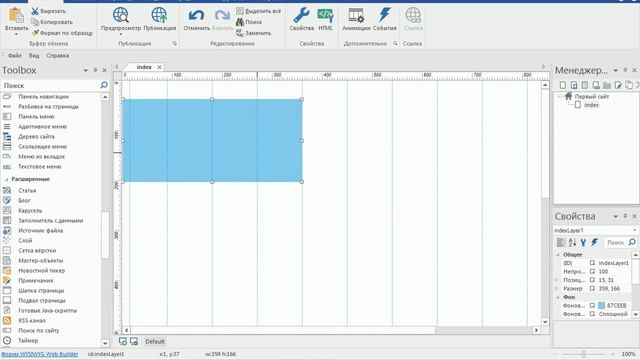Open Events (События) lightning icon
Viewport: 640px width, 360px height.
[x=384, y=16]
